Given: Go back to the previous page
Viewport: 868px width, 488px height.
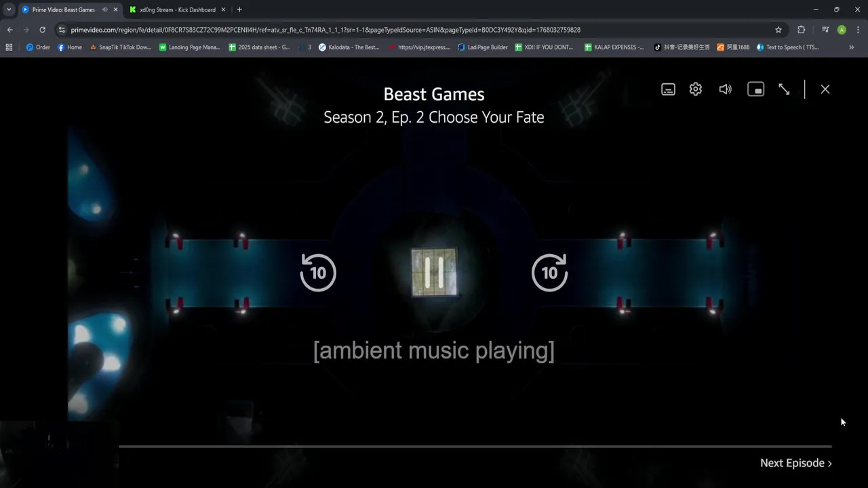Looking at the screenshot, I should [x=9, y=30].
